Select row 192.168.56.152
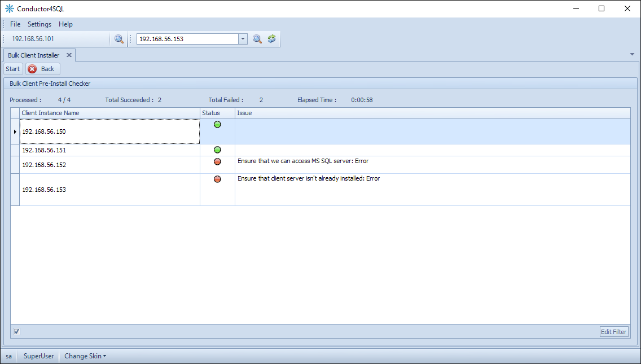The image size is (641, 364). (321, 165)
